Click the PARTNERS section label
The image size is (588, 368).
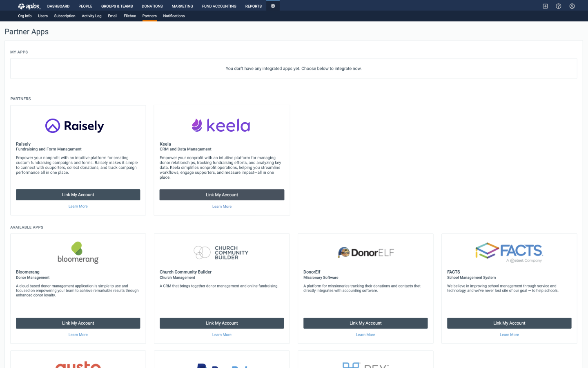20,99
